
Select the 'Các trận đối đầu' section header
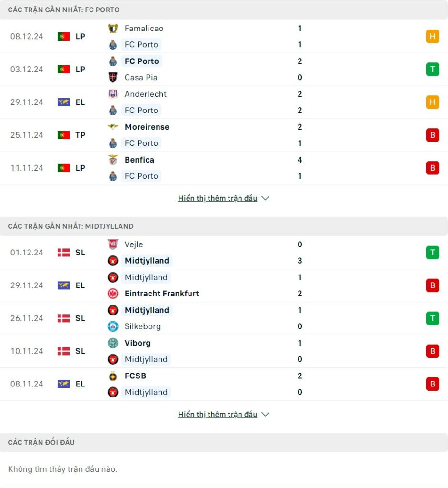pyautogui.click(x=41, y=443)
